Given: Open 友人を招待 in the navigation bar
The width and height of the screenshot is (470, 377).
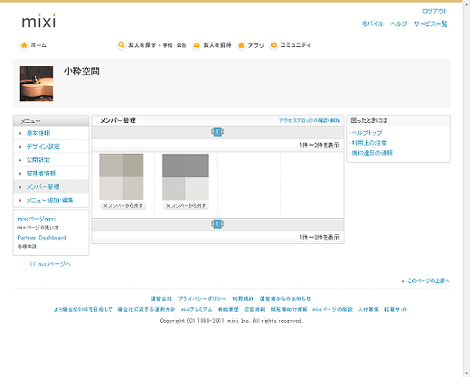Looking at the screenshot, I should click(217, 45).
